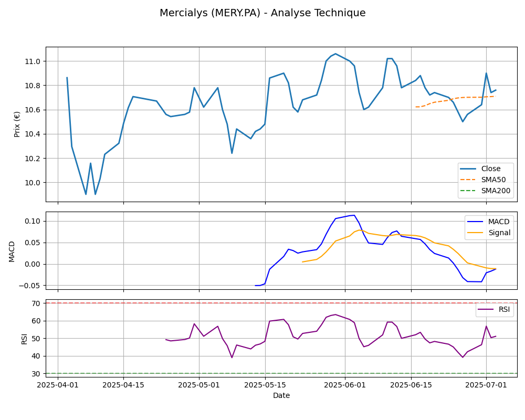Image resolution: width=525 pixels, height=420 pixels.
Task: Click the 0.00 MACD tick label
Action: [x=33, y=264]
